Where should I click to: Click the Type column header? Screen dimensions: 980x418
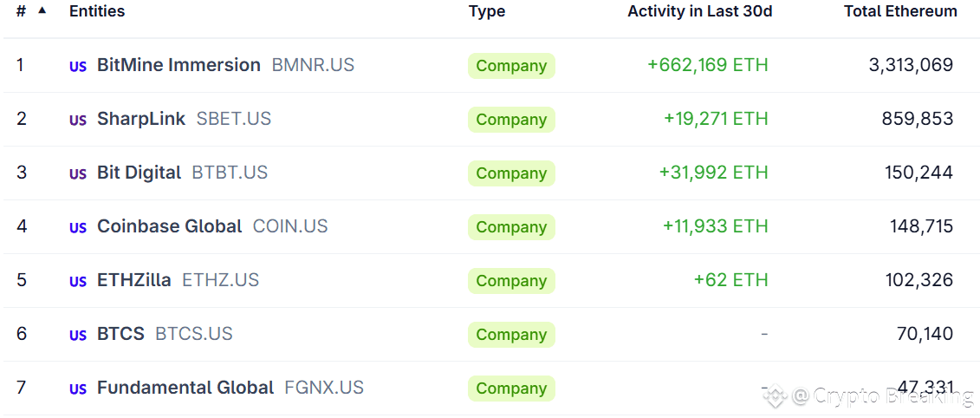tap(487, 11)
